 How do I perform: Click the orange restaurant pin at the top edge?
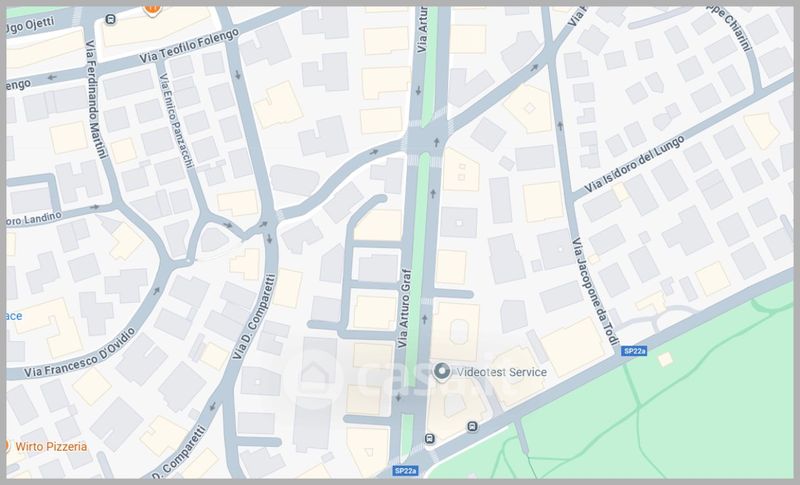point(152,10)
